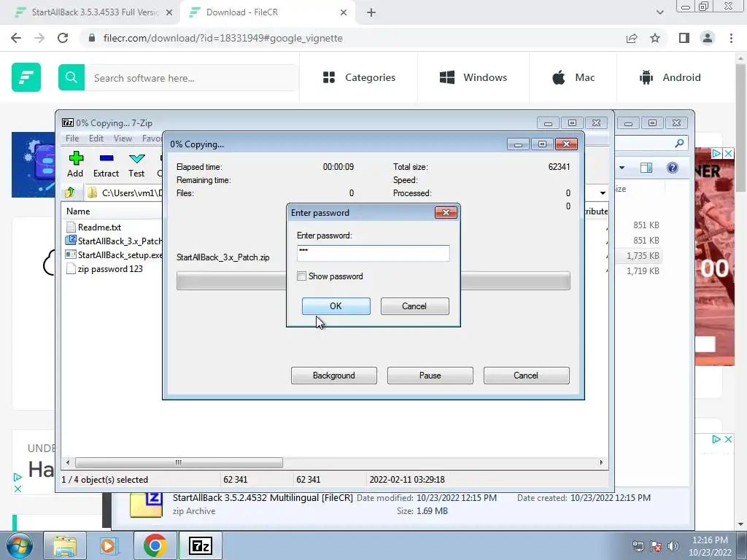Click the 7-Zip taskbar icon

[x=200, y=545]
